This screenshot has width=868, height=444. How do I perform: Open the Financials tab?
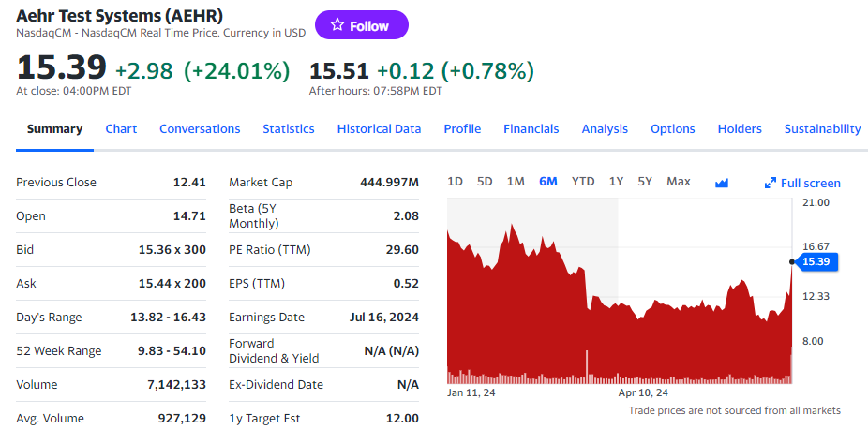(x=531, y=129)
